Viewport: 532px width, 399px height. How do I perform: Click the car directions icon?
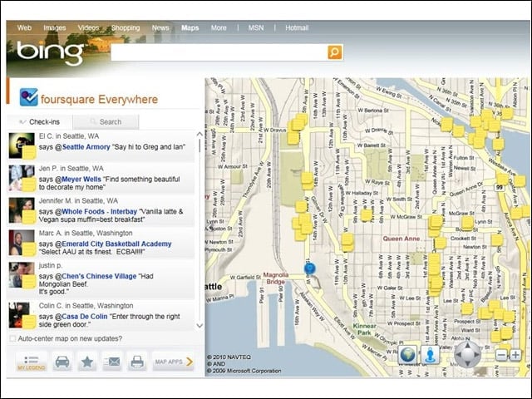[x=62, y=362]
